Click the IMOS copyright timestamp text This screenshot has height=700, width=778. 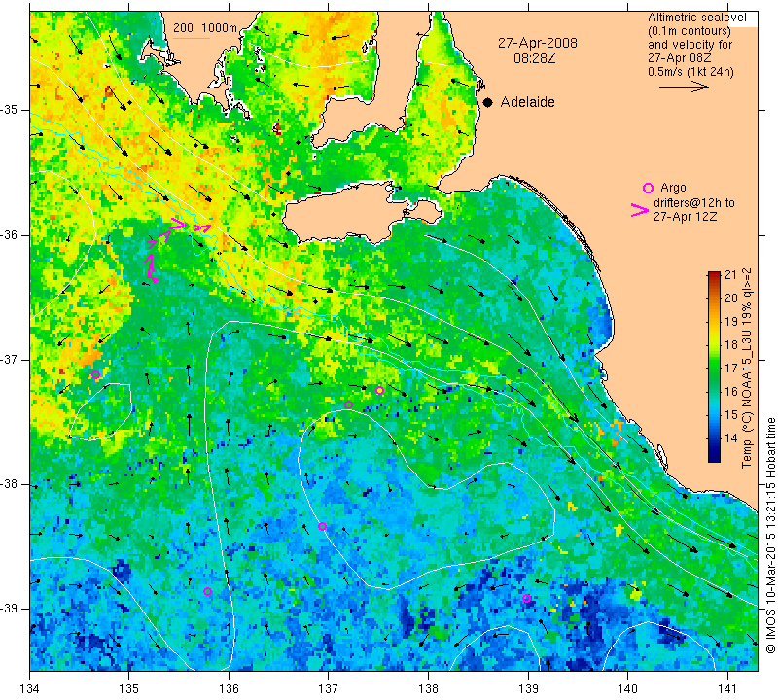[770, 536]
